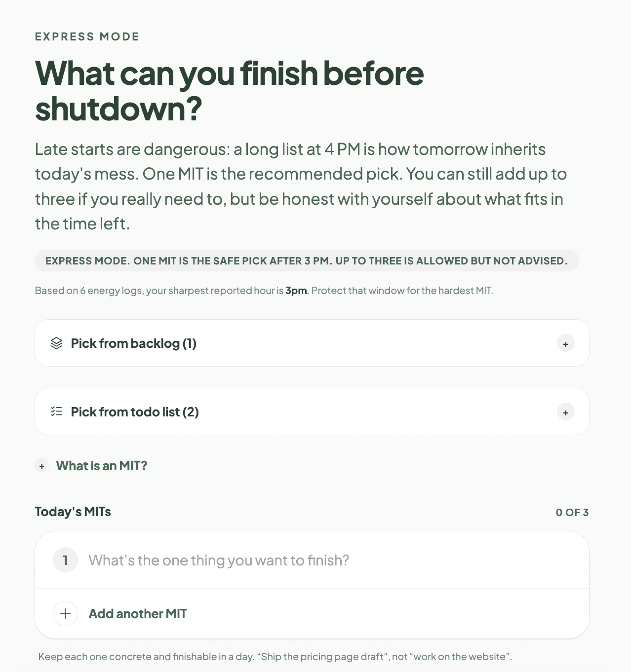Expand todo list with its plus icon
The width and height of the screenshot is (631, 672).
tap(566, 412)
